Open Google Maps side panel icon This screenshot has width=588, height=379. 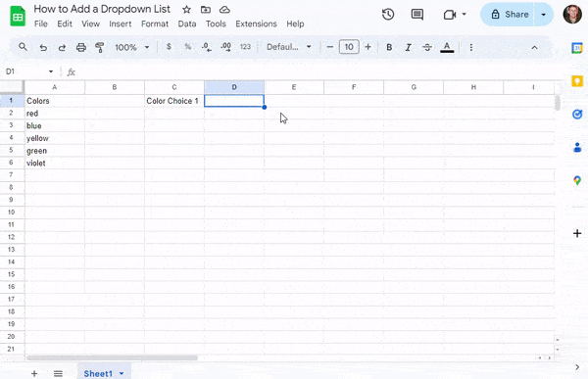(577, 181)
